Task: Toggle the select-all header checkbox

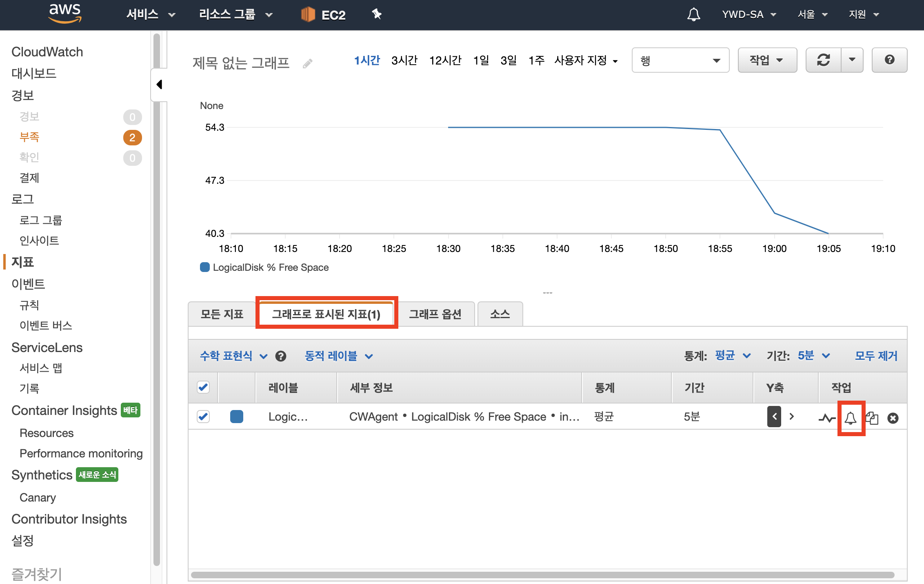Action: pos(203,387)
